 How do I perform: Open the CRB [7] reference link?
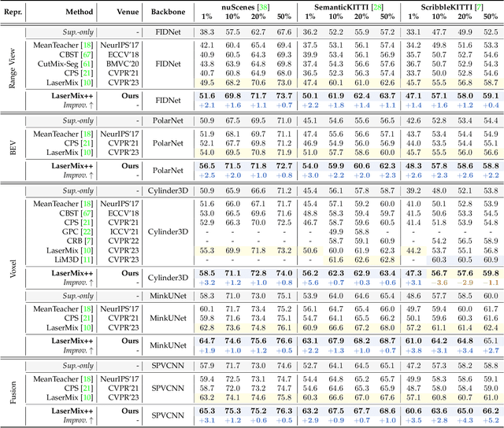pos(88,241)
